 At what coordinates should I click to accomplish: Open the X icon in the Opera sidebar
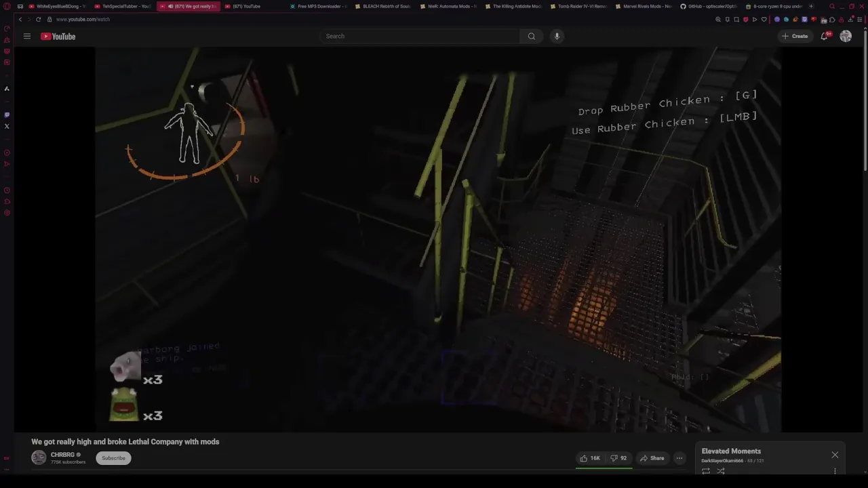(7, 126)
